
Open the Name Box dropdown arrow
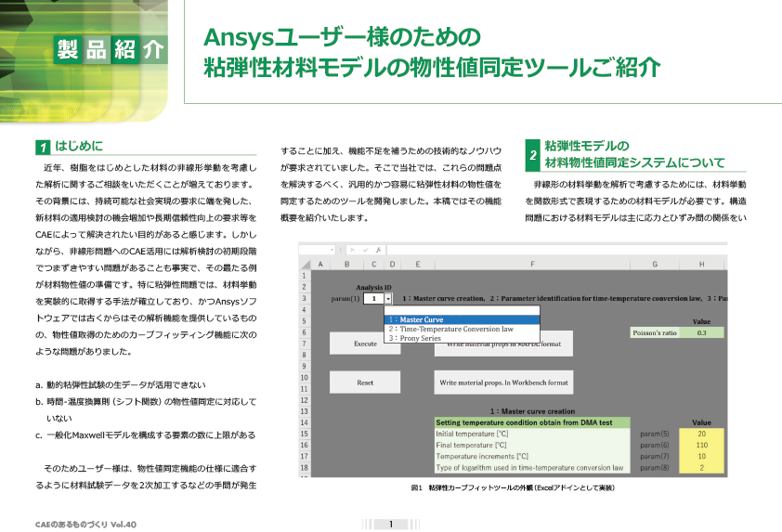[332, 250]
